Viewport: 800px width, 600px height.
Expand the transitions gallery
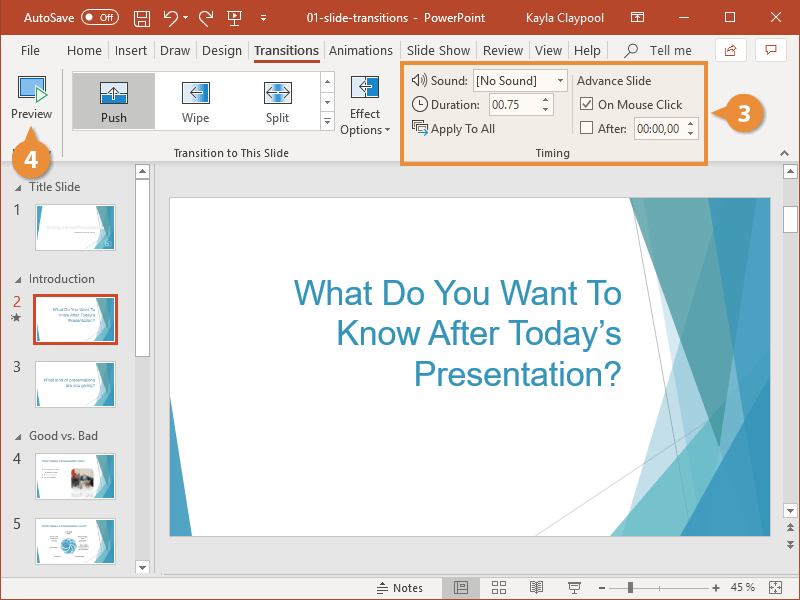pyautogui.click(x=327, y=121)
